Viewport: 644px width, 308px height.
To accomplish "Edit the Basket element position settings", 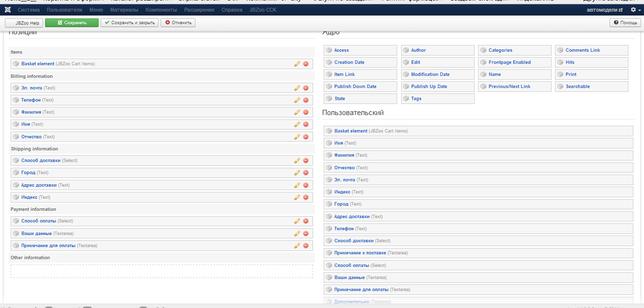I will click(297, 64).
